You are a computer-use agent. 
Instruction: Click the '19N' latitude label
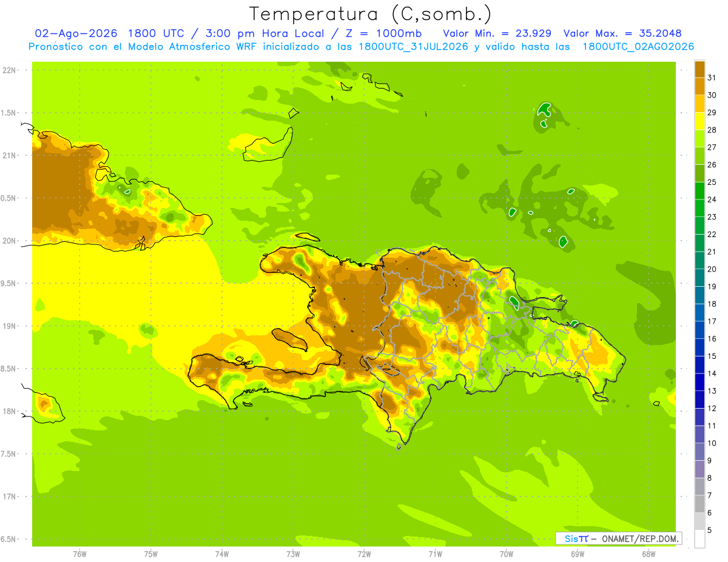(x=10, y=326)
